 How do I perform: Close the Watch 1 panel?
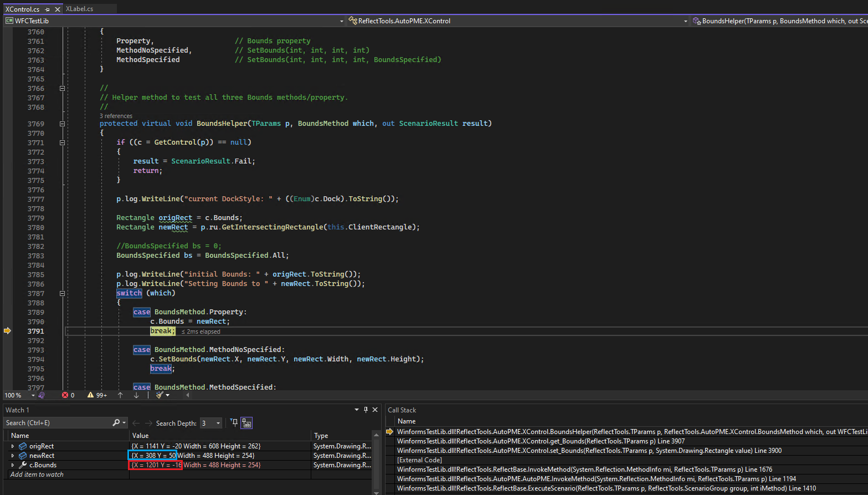click(375, 410)
